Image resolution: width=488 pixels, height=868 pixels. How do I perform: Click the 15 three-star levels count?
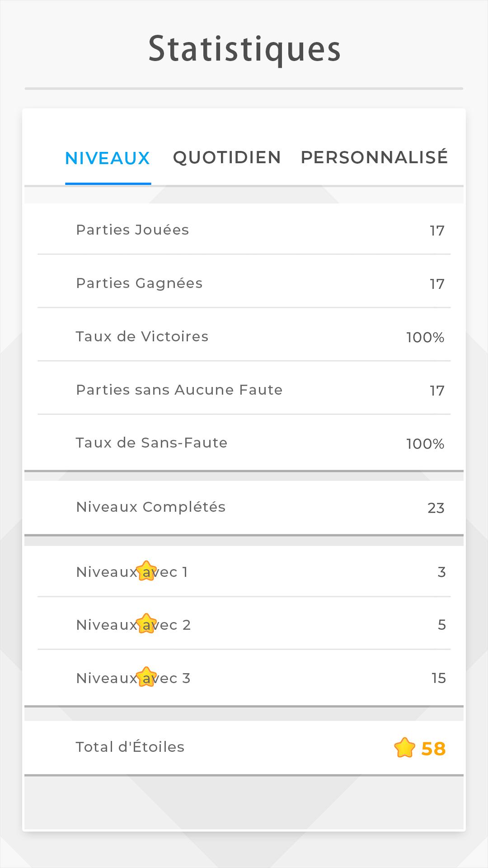tap(439, 678)
